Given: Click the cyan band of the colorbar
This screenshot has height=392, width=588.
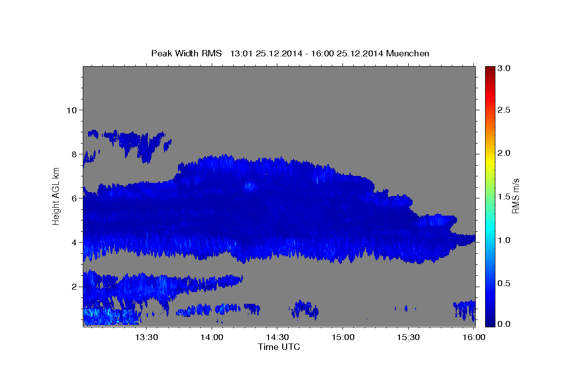Looking at the screenshot, I should pos(490,230).
